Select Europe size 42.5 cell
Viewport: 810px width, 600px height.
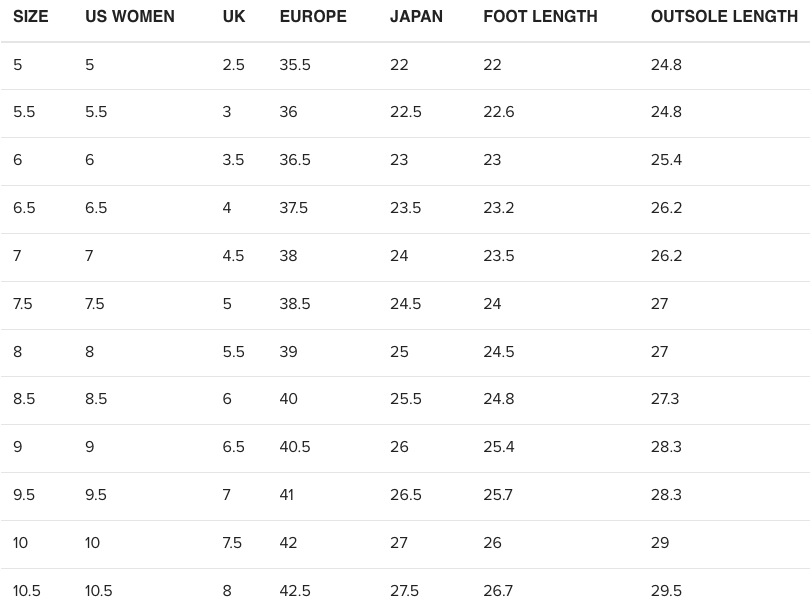click(295, 591)
